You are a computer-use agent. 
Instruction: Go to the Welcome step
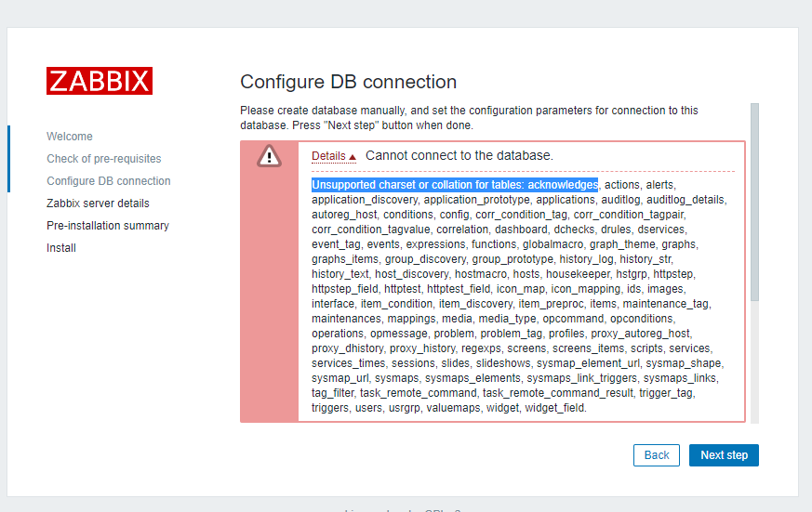(x=70, y=137)
